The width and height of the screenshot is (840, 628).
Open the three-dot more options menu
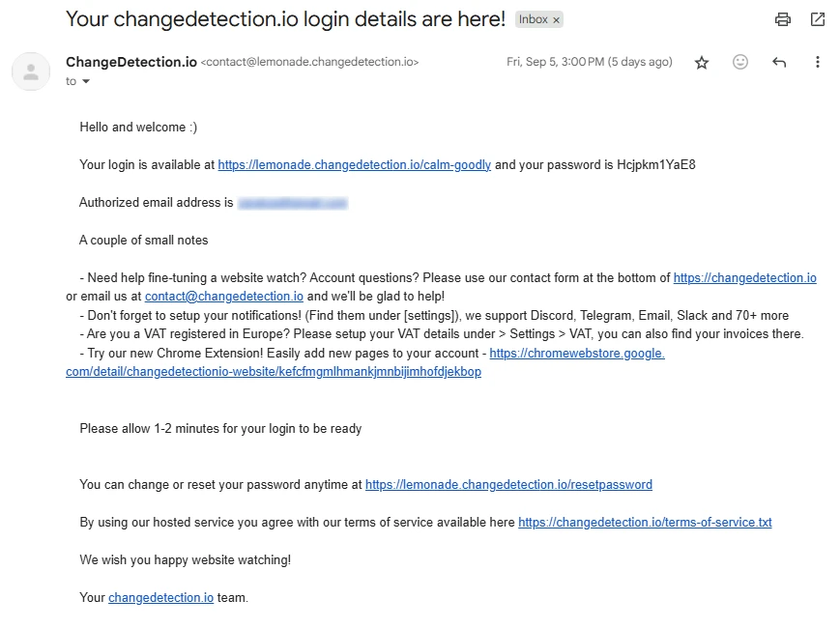[x=818, y=62]
